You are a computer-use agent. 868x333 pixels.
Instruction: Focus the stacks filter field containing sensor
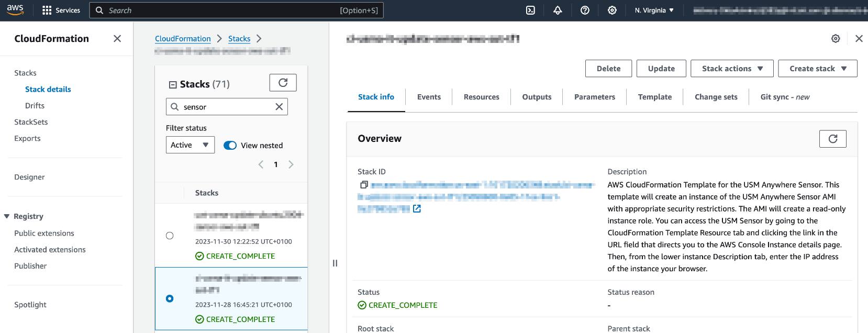(227, 107)
